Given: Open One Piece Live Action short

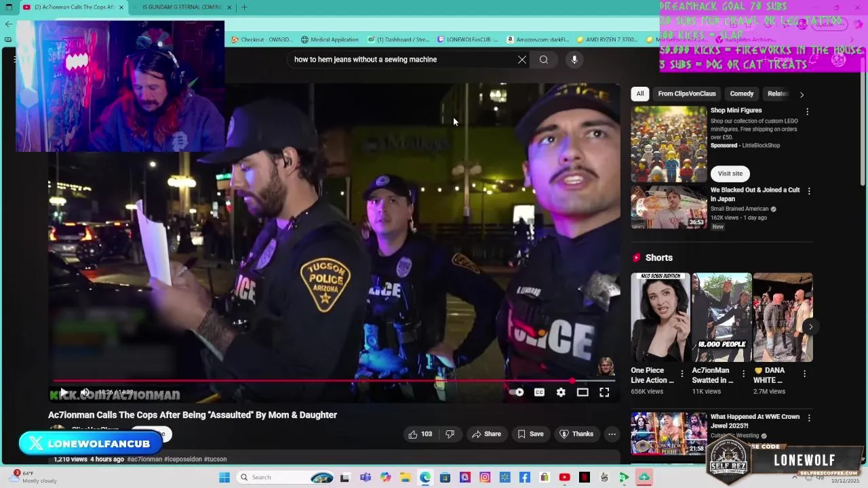Looking at the screenshot, I should (660, 317).
